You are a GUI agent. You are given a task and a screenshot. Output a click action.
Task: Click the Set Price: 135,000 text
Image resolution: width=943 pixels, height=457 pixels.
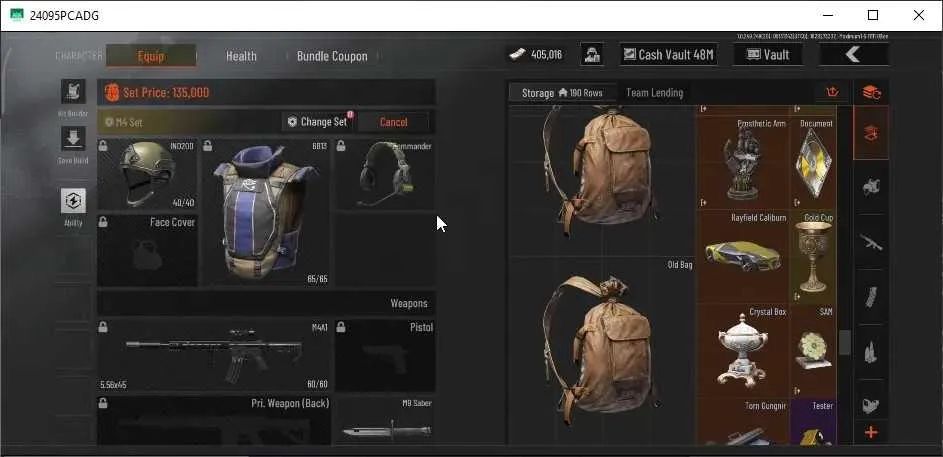pyautogui.click(x=166, y=93)
